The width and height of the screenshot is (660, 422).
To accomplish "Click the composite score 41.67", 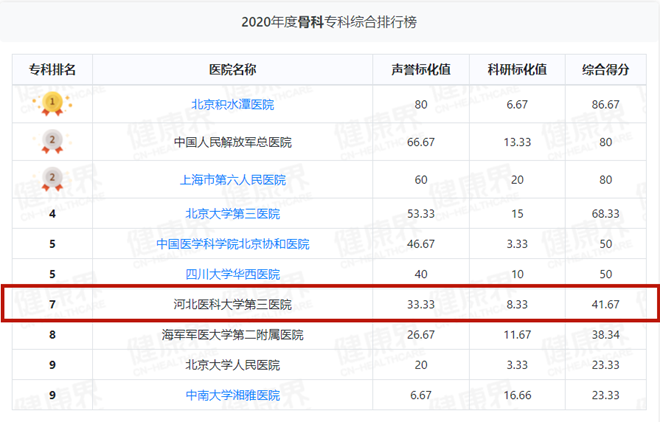I will point(606,304).
